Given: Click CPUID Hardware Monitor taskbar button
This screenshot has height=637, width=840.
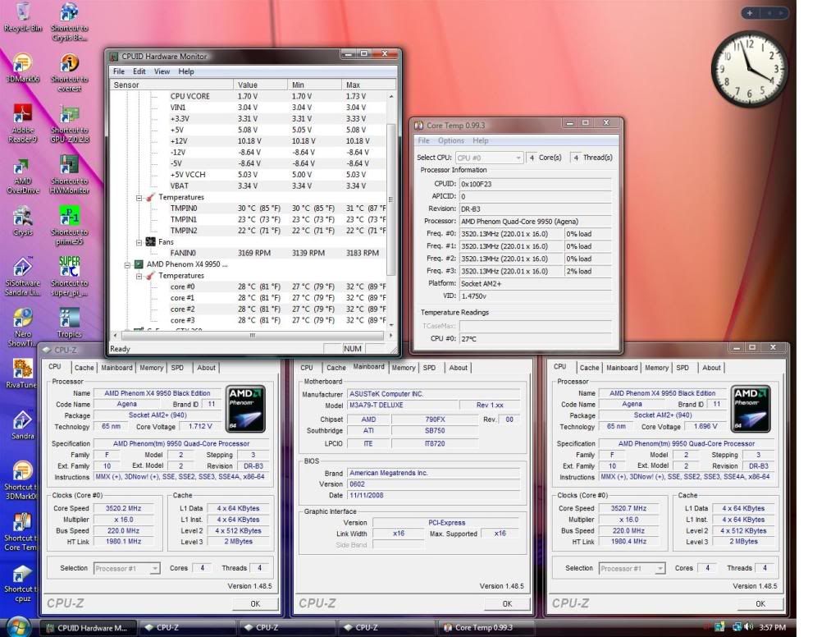Looking at the screenshot, I should click(x=89, y=627).
